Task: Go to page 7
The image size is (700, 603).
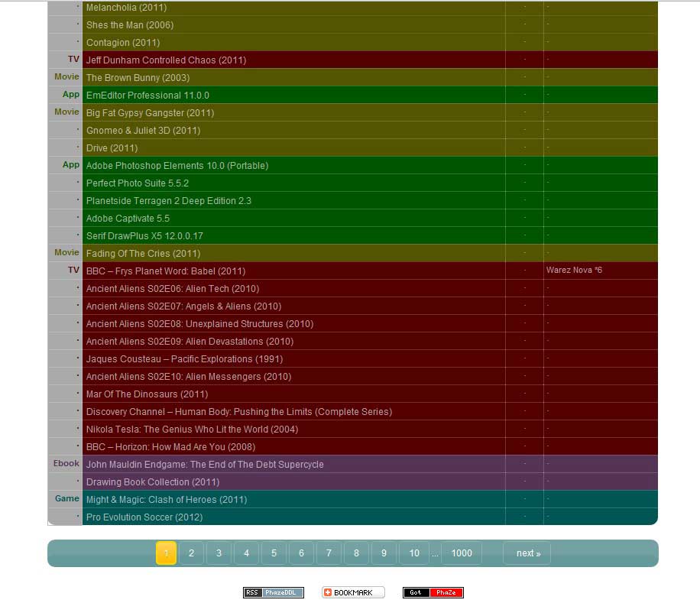Action: point(329,553)
